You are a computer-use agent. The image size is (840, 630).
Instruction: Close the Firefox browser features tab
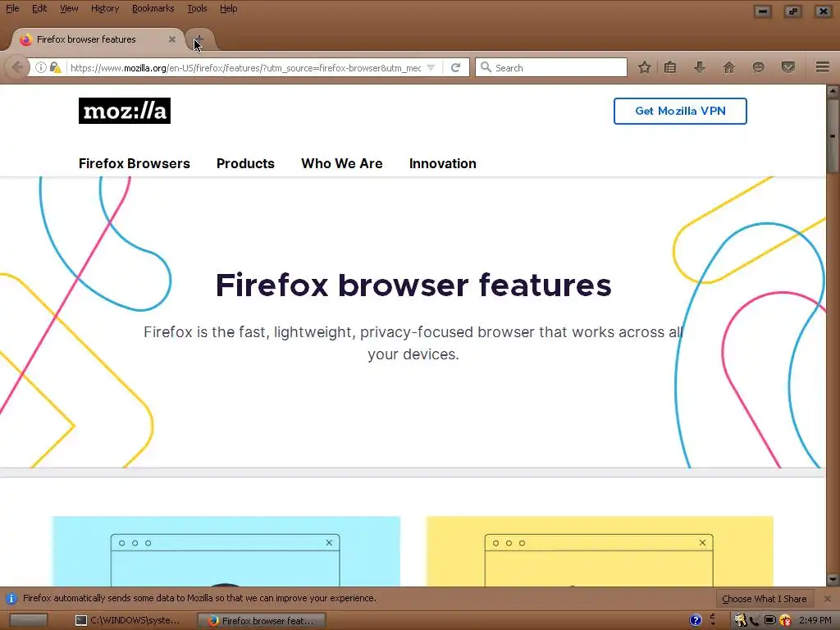point(172,39)
